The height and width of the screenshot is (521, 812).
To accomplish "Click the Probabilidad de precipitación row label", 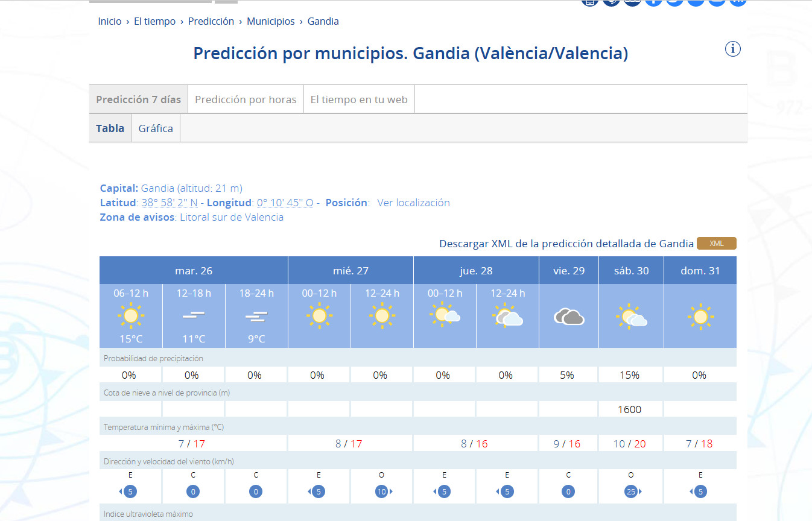I will (x=153, y=358).
